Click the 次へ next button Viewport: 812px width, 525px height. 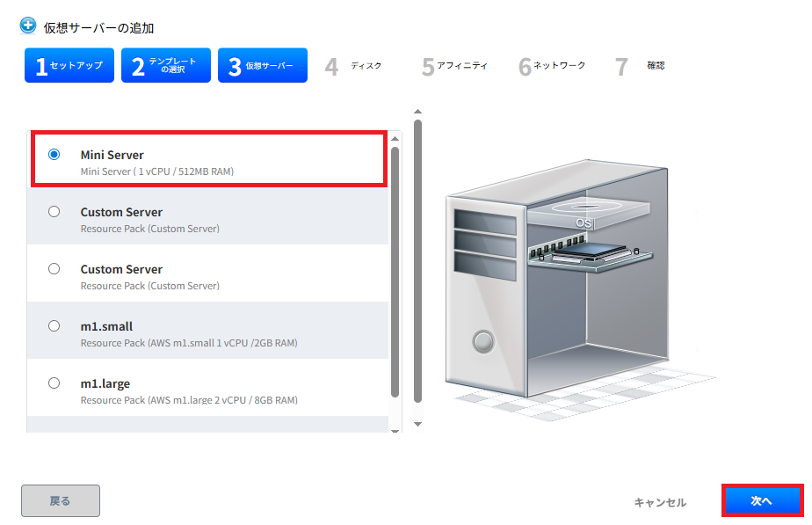[x=762, y=500]
